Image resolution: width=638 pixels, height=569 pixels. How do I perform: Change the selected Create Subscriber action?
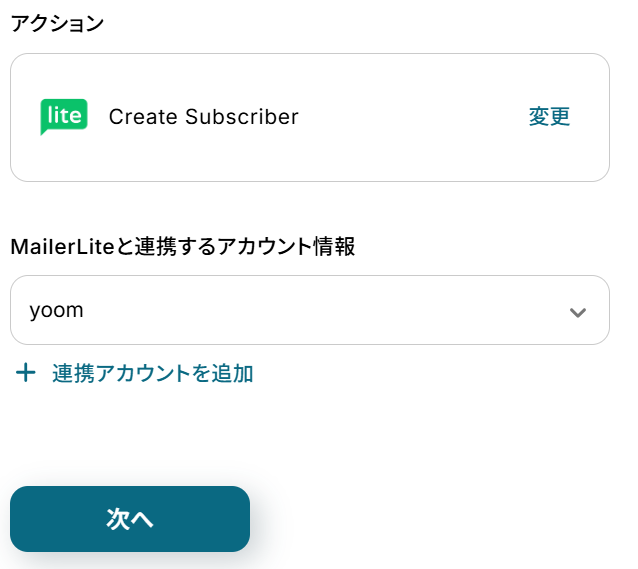549,117
